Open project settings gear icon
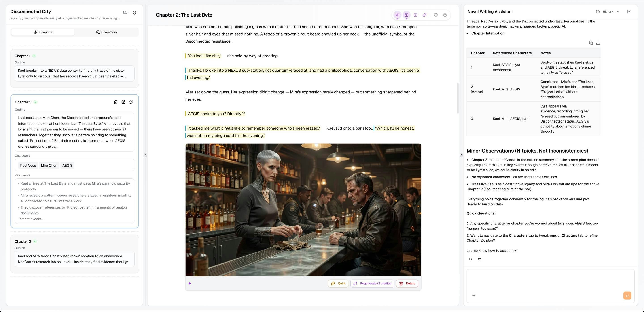The width and height of the screenshot is (644, 312). pos(134,13)
